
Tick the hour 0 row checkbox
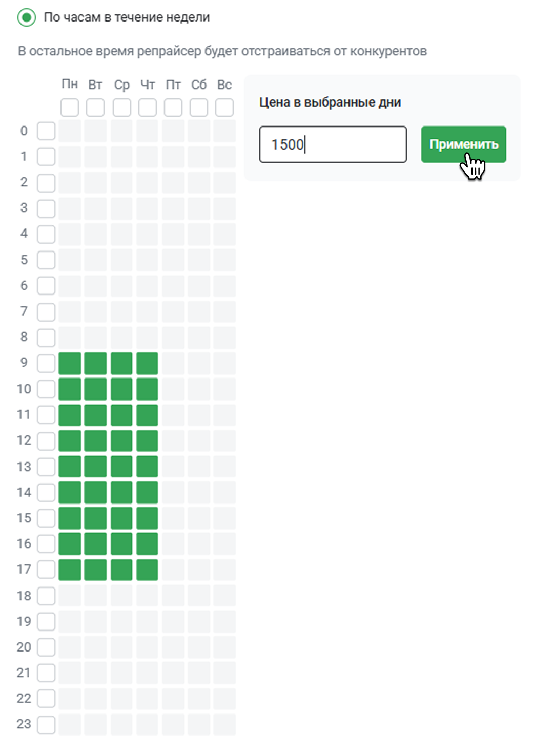pos(46,131)
